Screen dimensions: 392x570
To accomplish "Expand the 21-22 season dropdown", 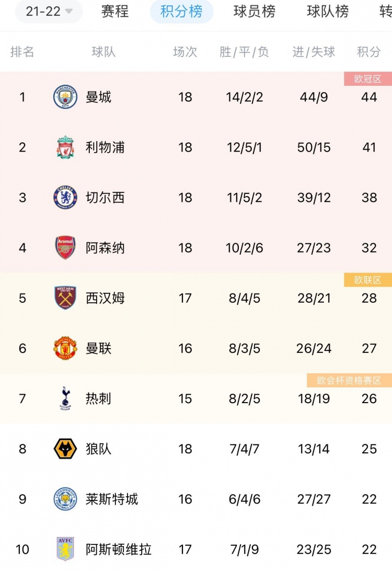I will click(x=49, y=12).
